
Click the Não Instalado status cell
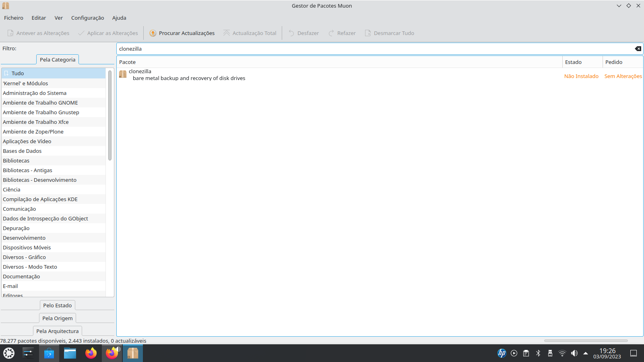(581, 76)
